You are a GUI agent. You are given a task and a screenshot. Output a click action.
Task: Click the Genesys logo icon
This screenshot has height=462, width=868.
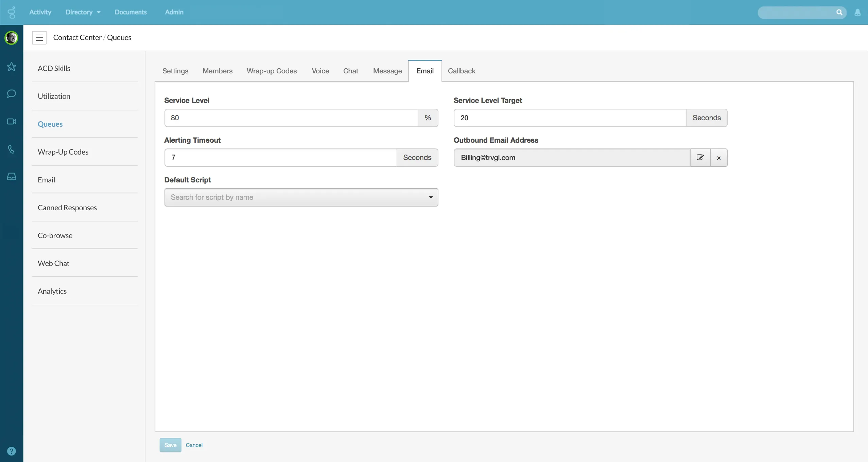(12, 12)
